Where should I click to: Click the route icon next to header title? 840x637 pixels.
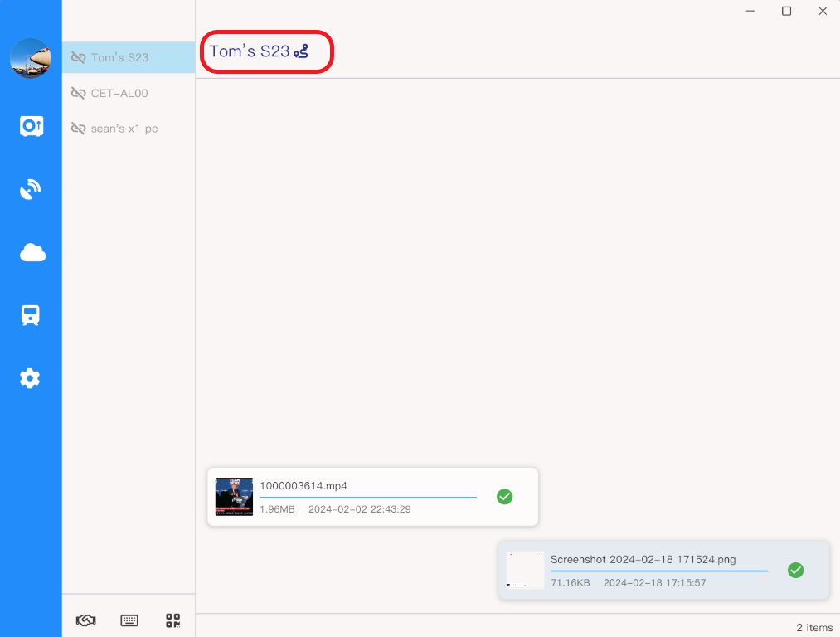pos(301,51)
